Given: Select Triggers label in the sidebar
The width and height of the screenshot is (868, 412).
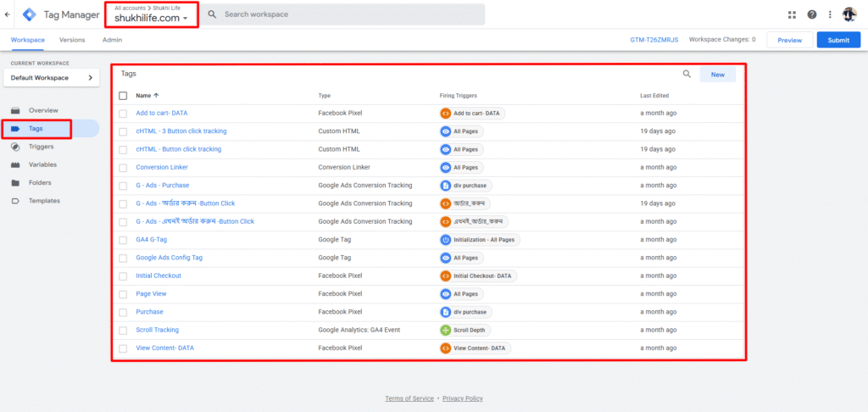Looking at the screenshot, I should [x=41, y=147].
